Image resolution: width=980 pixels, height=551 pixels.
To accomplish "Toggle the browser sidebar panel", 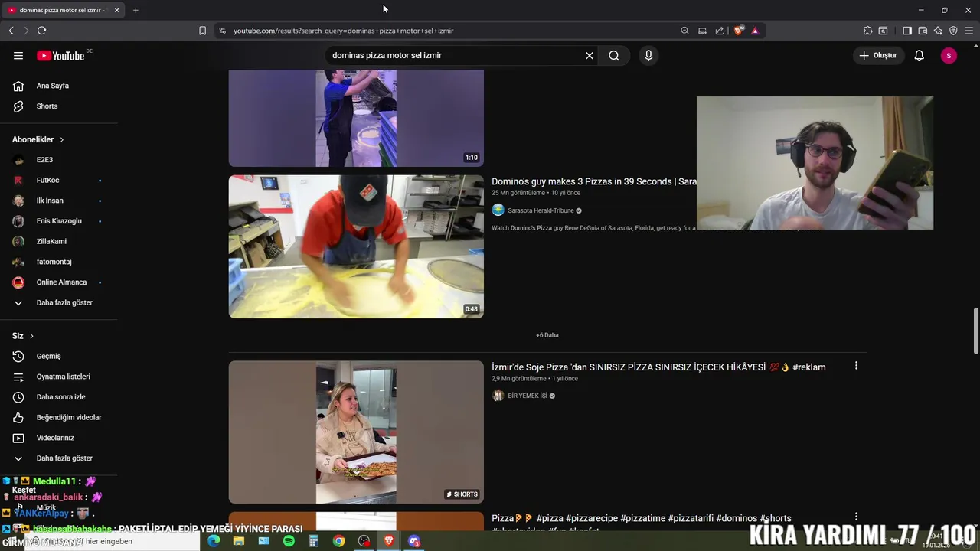I will [907, 31].
